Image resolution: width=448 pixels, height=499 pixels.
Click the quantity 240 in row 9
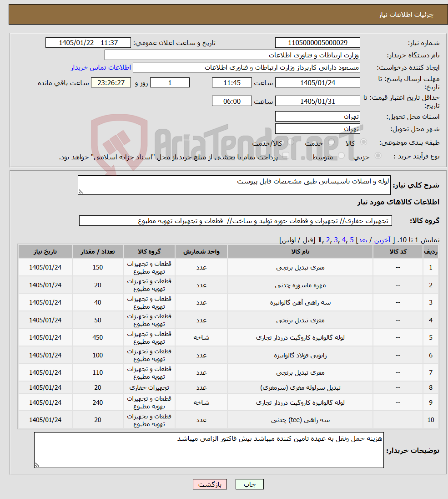pos(98,402)
